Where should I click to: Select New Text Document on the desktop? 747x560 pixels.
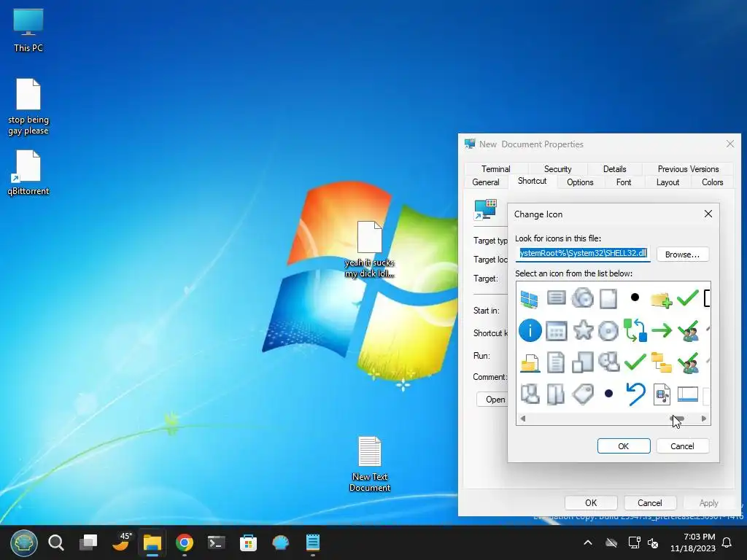coord(370,464)
